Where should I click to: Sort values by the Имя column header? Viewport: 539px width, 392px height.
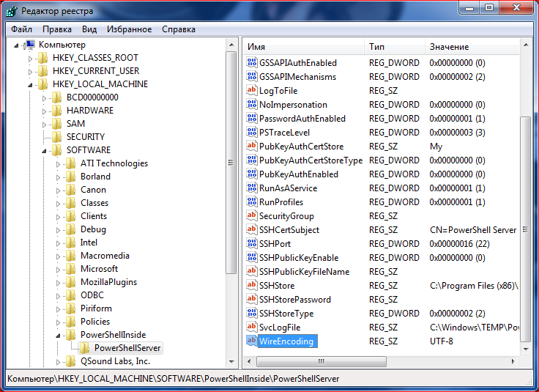point(302,46)
